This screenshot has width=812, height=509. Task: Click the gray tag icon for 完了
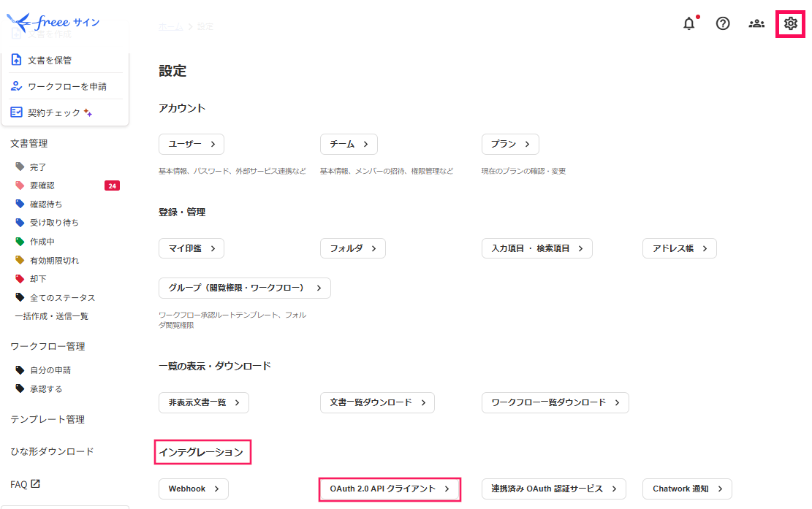point(20,167)
